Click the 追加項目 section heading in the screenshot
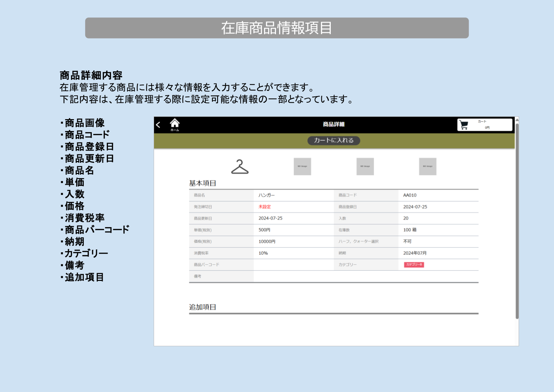554x392 pixels. [203, 307]
